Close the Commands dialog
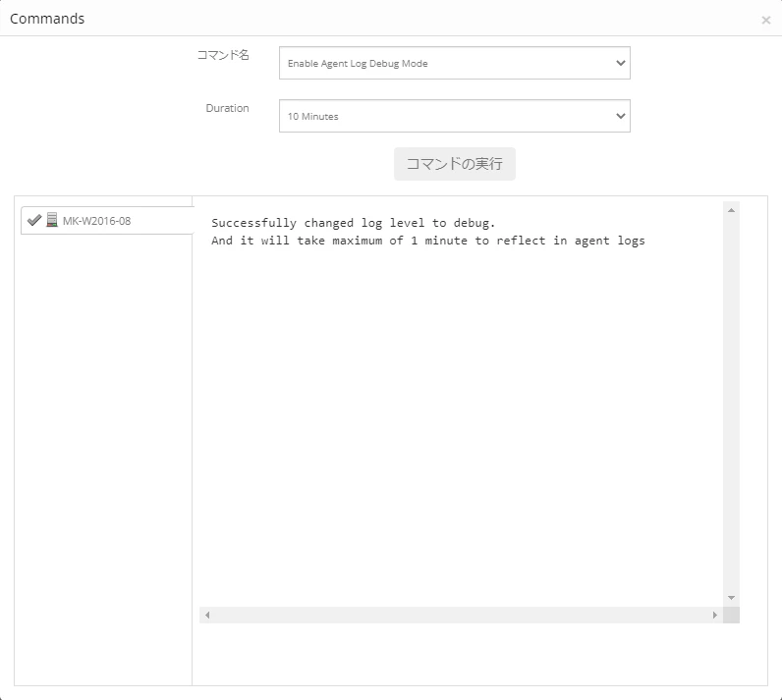 (765, 20)
